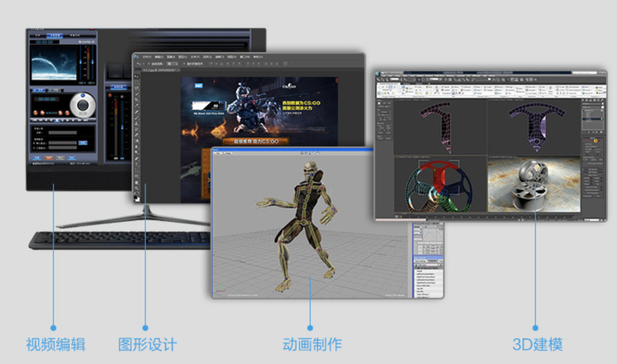Select the Type tool in Photoshop toolbar

[137, 165]
